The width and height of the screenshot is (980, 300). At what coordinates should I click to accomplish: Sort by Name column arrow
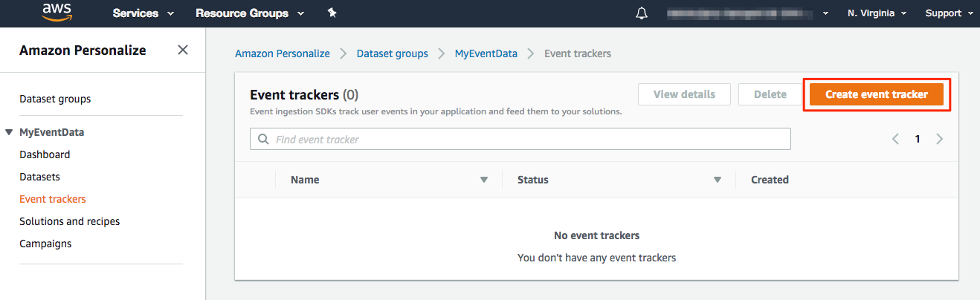pyautogui.click(x=484, y=180)
